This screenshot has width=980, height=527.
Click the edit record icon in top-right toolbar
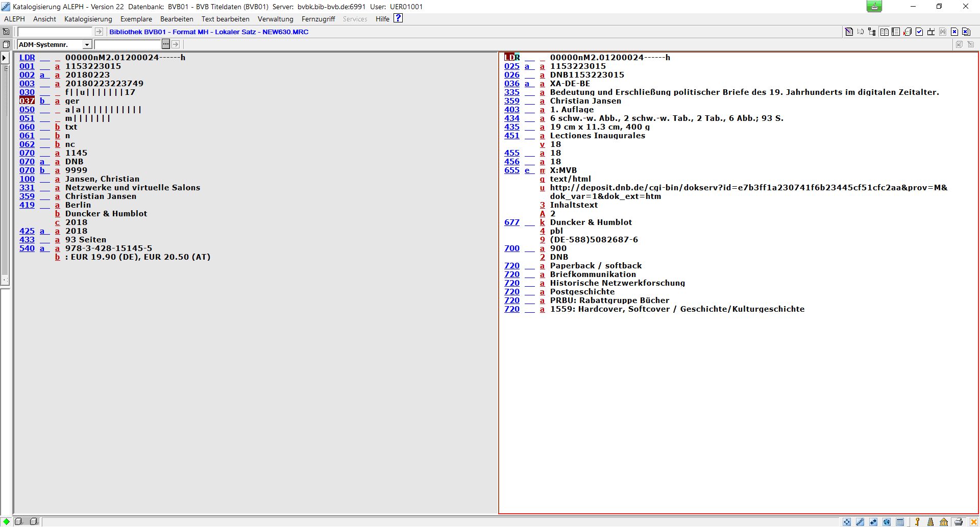(849, 32)
